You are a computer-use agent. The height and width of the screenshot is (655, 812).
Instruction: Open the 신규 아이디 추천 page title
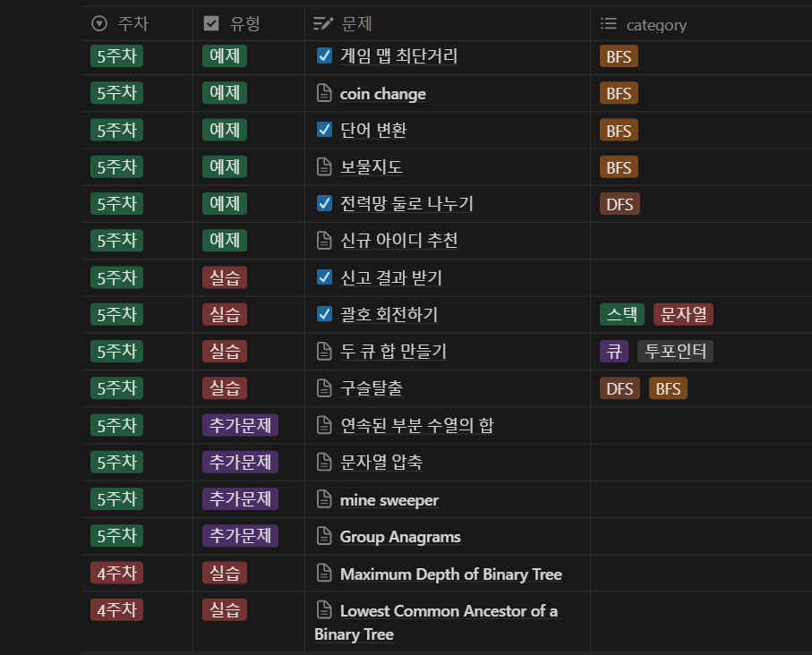398,240
